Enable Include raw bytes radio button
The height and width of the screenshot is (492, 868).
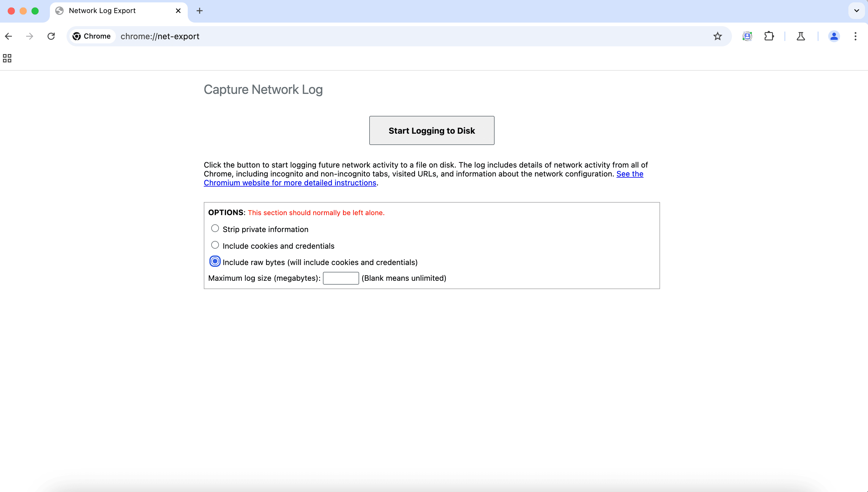pyautogui.click(x=214, y=262)
